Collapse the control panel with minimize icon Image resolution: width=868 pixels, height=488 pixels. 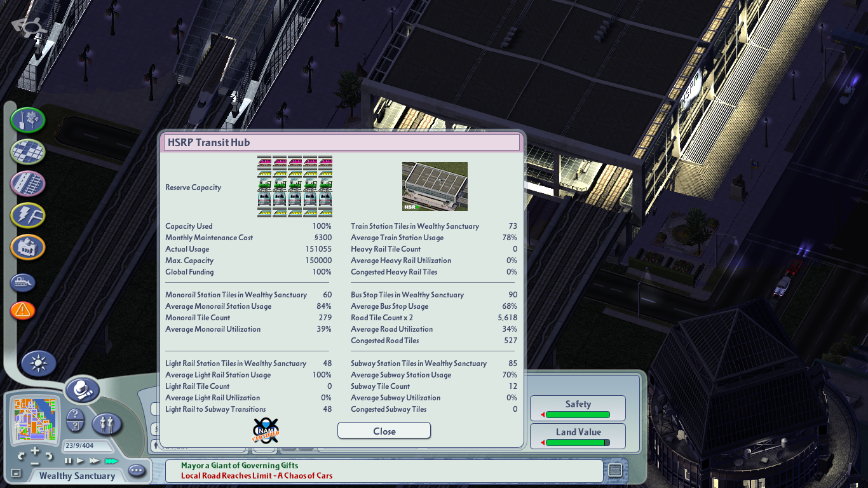(16, 473)
